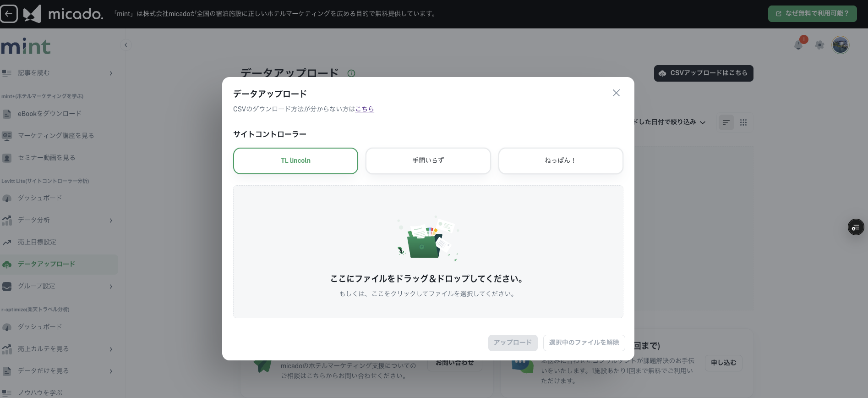Open the date filter dropdown 日付で絞り込み

pos(669,122)
